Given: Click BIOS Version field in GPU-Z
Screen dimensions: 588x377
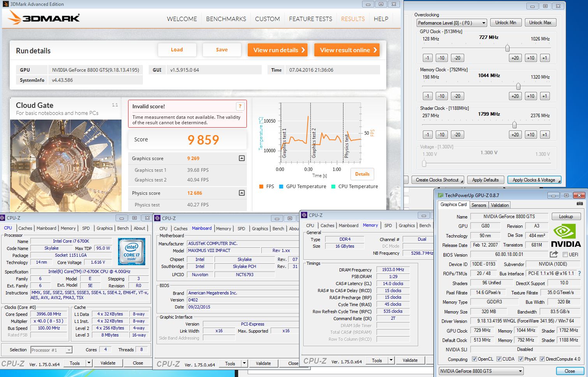Looking at the screenshot, I should tap(509, 254).
